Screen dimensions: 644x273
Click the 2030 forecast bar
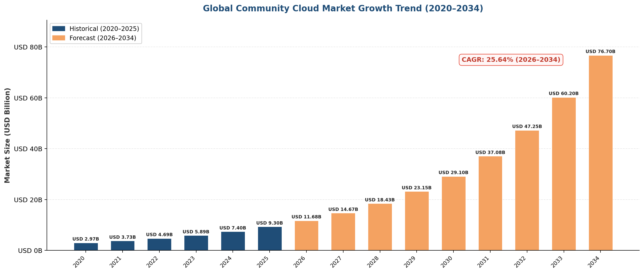click(x=453, y=213)
